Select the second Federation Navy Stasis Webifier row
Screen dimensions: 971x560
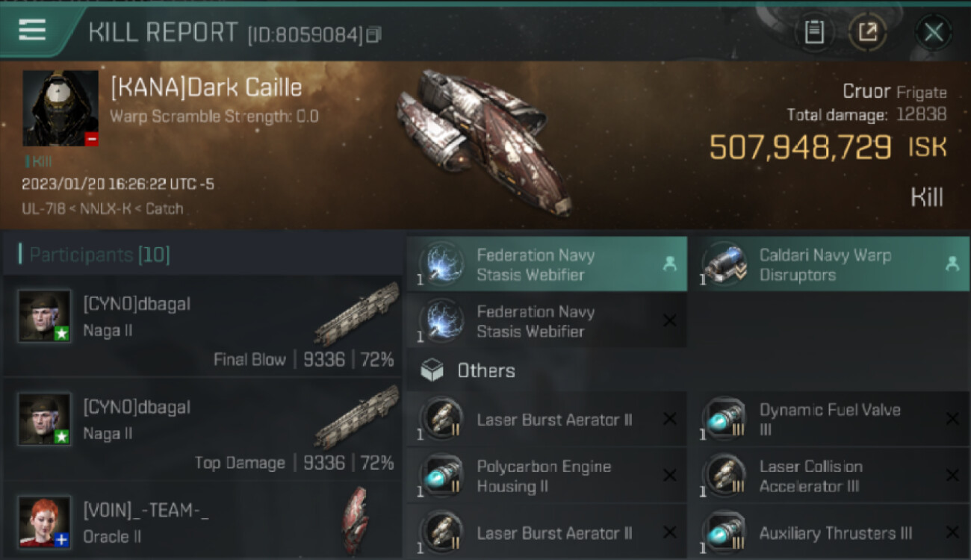[x=547, y=321]
